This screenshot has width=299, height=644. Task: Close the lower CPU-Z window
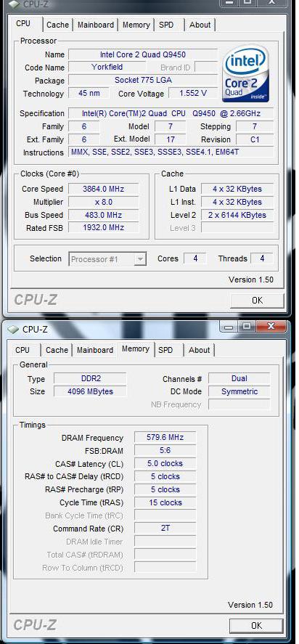pyautogui.click(x=271, y=327)
